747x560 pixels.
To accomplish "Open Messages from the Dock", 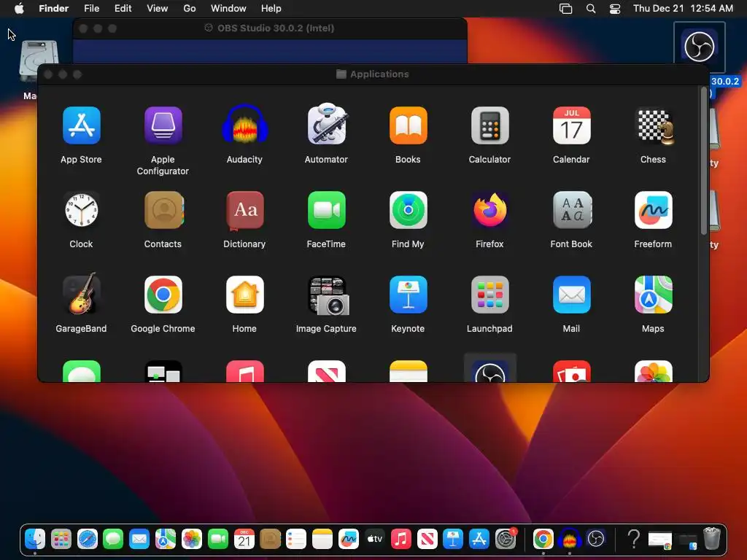I will [113, 539].
